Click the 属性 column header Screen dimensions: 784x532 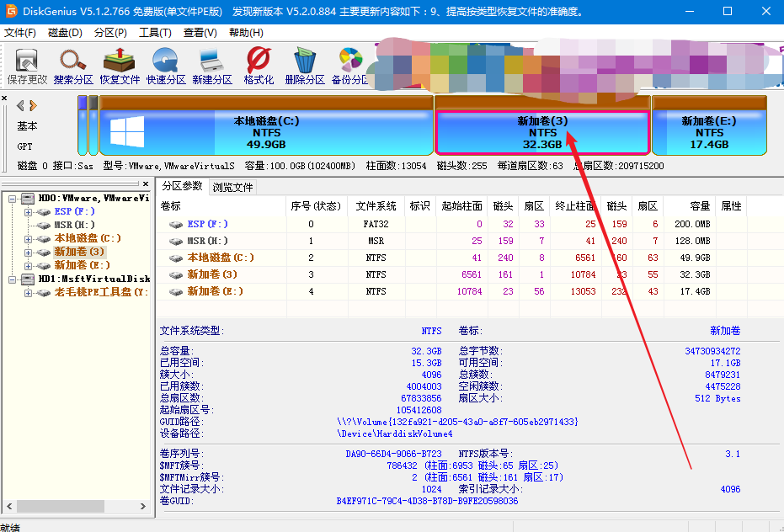click(731, 206)
